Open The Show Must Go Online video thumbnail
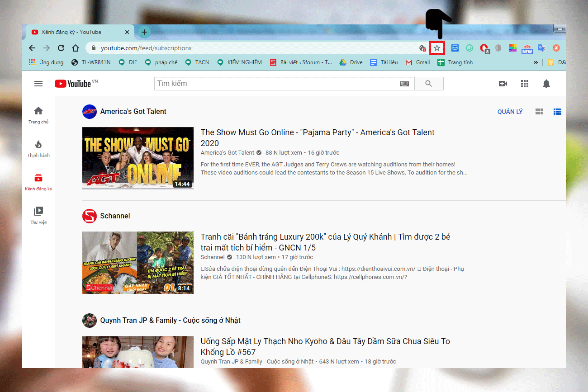 [138, 158]
